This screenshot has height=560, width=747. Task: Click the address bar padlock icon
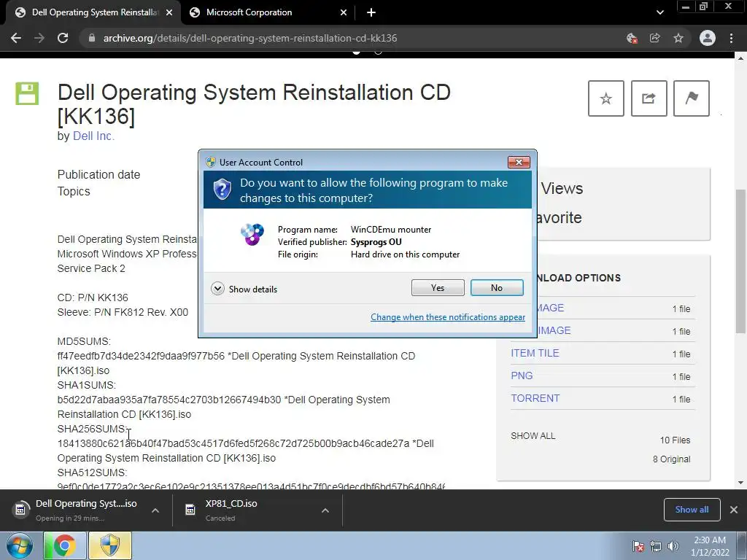pyautogui.click(x=92, y=38)
